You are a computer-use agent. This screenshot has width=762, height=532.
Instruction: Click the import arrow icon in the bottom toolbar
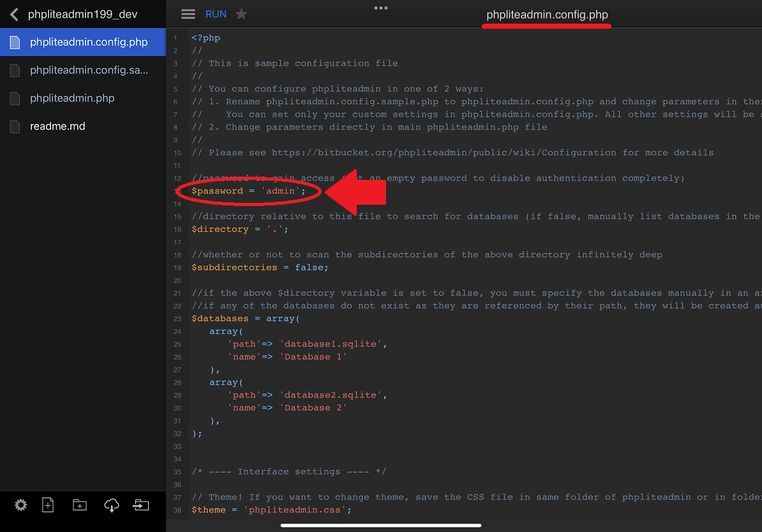click(x=141, y=505)
